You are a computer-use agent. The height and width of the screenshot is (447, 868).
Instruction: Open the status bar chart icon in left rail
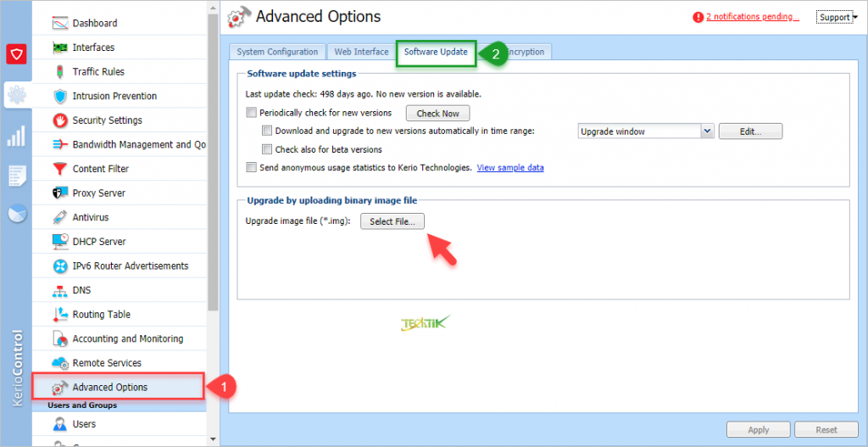tap(17, 136)
